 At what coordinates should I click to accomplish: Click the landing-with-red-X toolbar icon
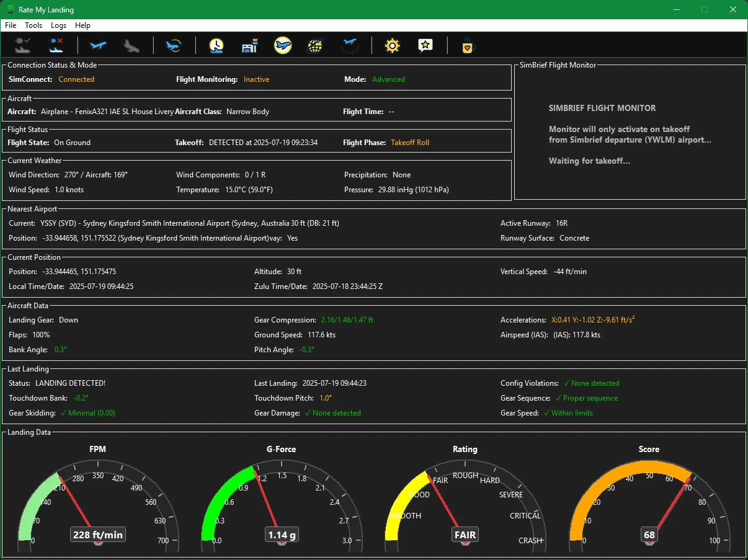(56, 45)
